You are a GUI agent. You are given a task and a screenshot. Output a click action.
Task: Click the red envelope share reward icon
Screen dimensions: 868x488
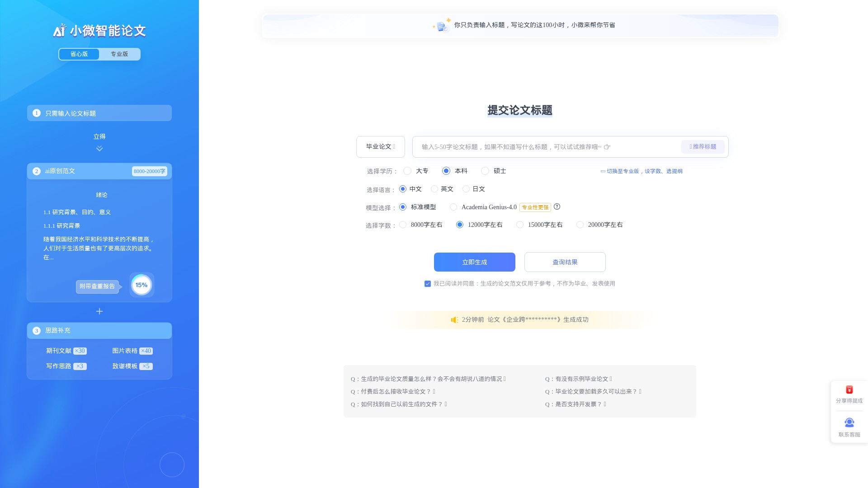coord(849,390)
